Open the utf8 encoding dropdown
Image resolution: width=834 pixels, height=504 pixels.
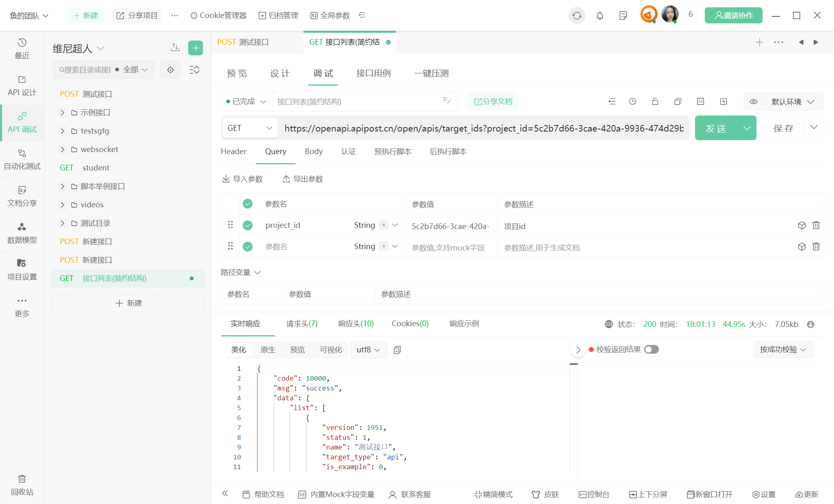[368, 350]
